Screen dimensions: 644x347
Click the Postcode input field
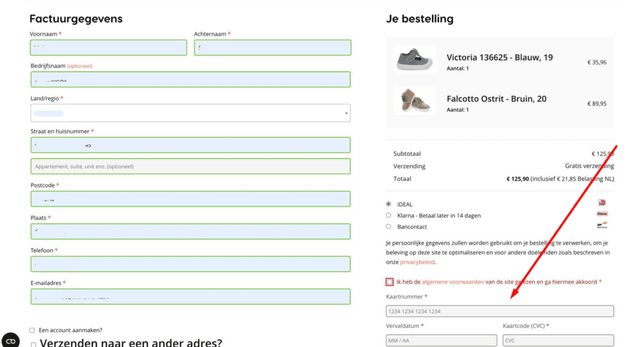(x=190, y=199)
